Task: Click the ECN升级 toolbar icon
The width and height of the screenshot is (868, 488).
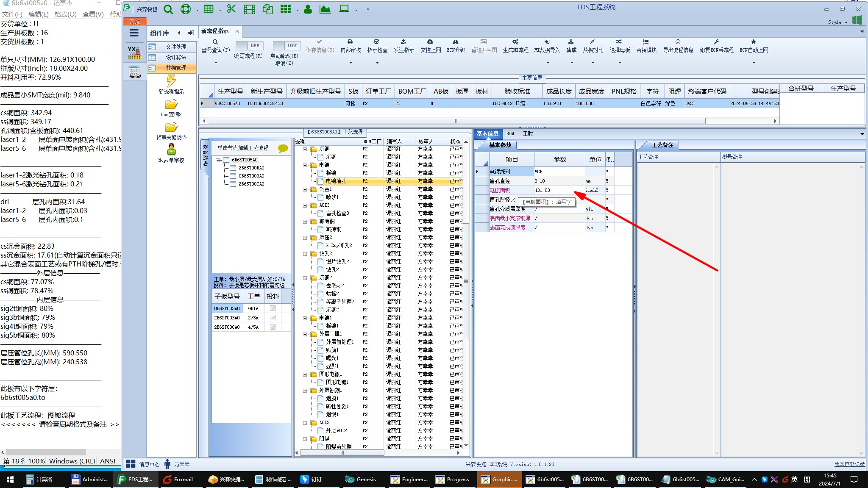Action: 456,42
